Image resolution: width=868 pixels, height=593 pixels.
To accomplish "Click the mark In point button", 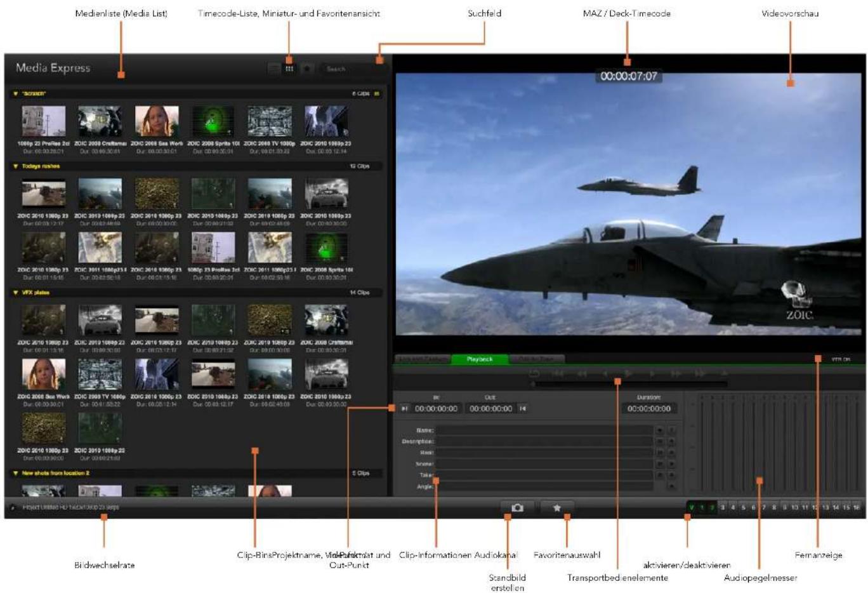I will pos(404,409).
